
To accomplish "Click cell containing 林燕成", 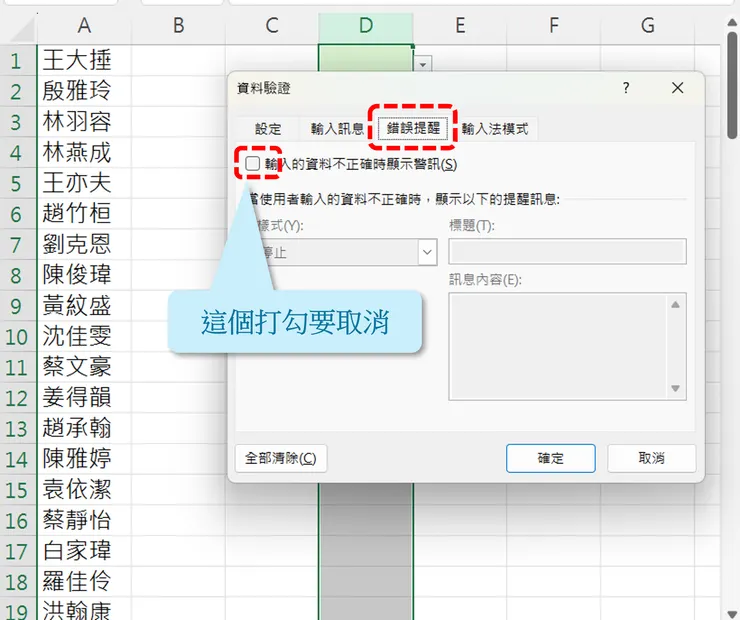I will [x=84, y=152].
